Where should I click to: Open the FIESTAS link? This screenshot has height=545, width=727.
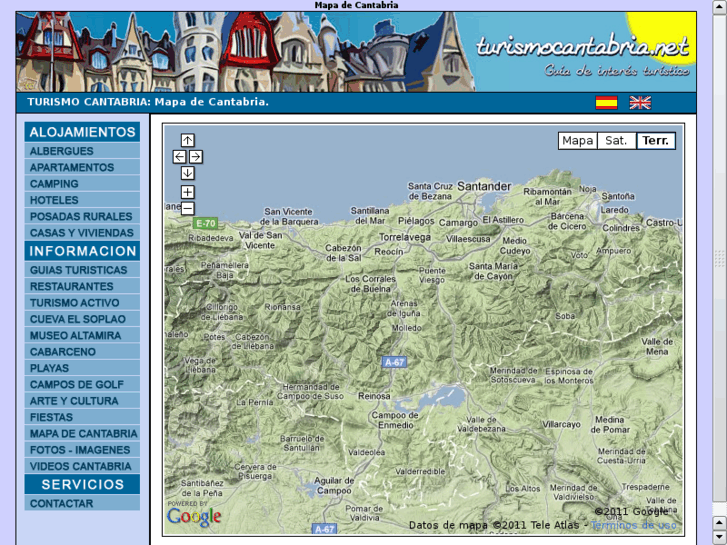82,417
